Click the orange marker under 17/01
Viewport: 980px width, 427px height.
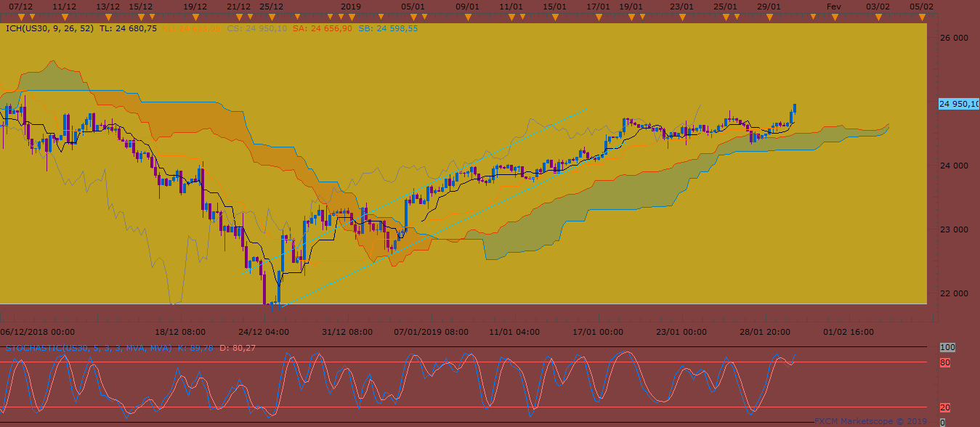coord(599,16)
